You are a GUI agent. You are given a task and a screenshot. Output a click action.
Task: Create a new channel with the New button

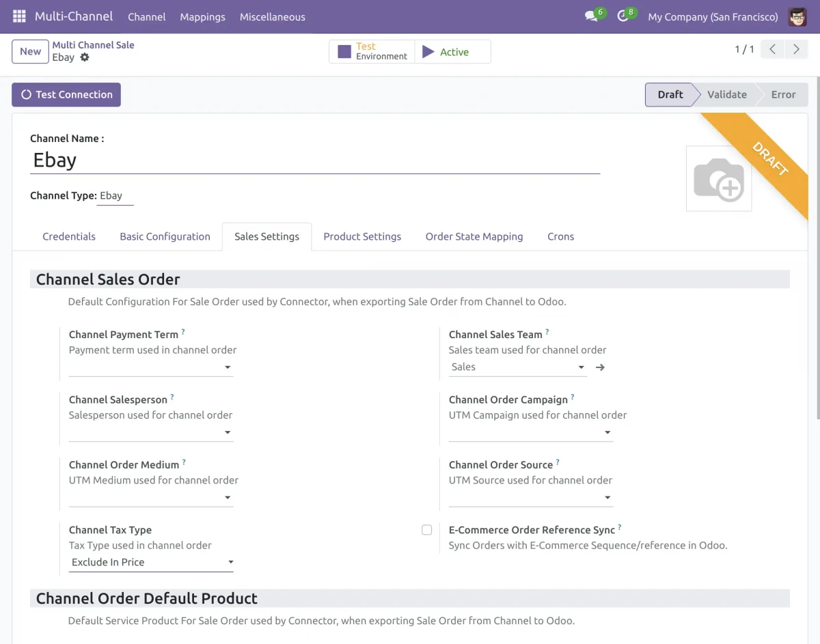pos(29,51)
